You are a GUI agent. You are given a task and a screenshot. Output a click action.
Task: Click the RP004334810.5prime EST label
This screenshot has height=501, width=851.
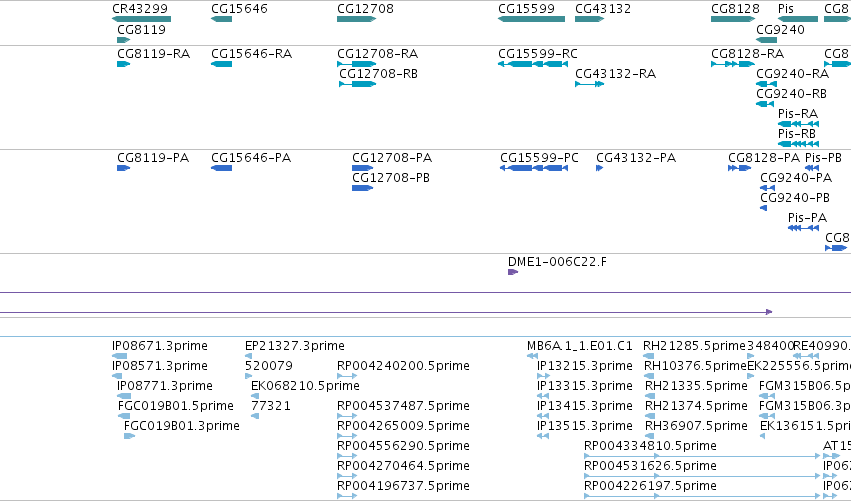pos(650,447)
